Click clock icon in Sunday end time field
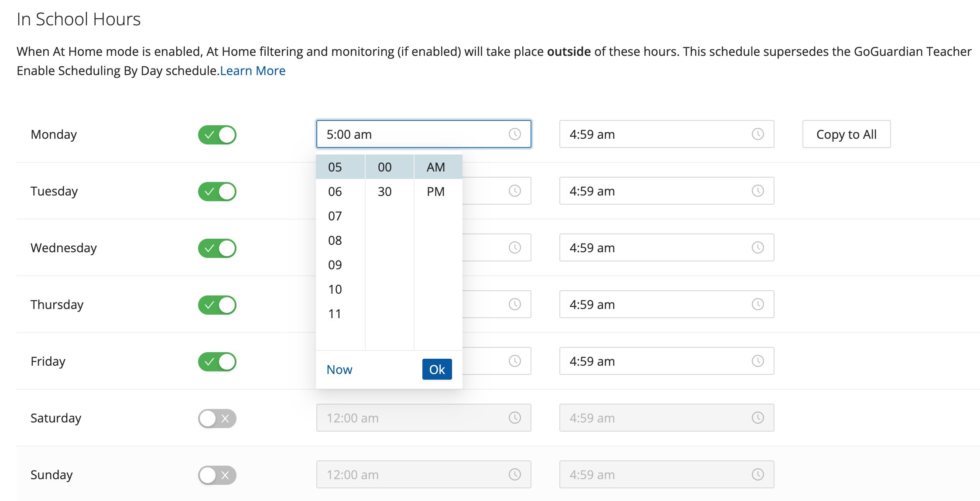Viewport: 980px width, 501px height. click(758, 474)
